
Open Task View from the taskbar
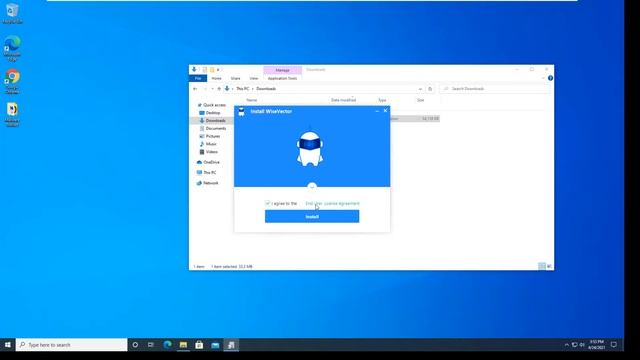pyautogui.click(x=151, y=345)
